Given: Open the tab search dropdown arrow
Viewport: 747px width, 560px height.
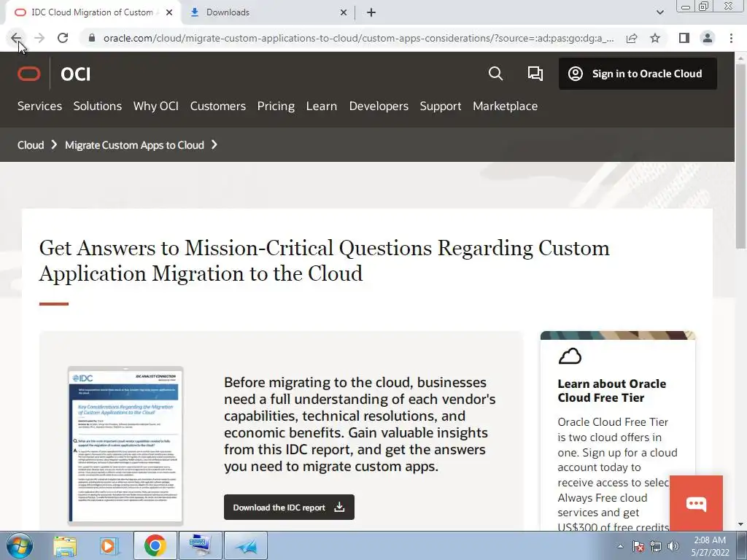Looking at the screenshot, I should point(659,12).
